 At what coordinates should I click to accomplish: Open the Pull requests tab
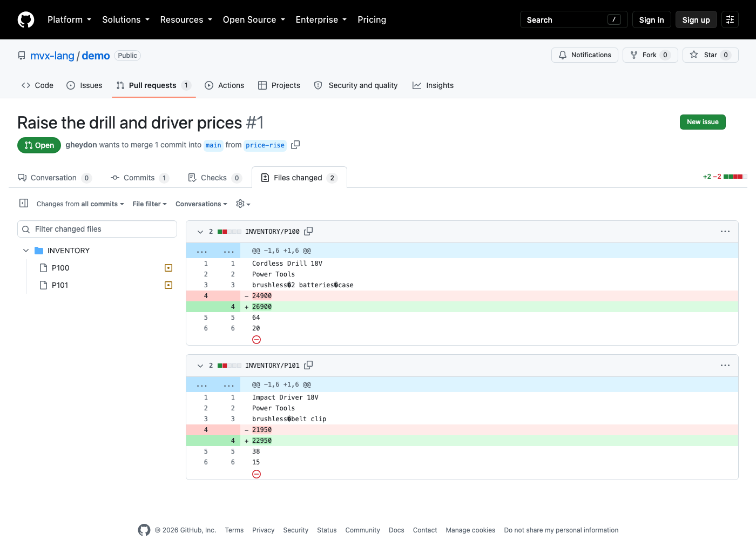pyautogui.click(x=154, y=85)
